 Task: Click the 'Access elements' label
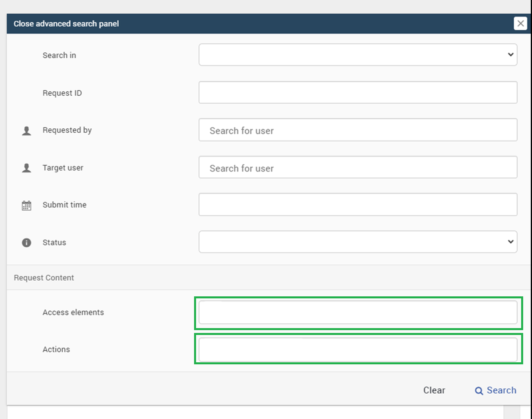point(73,312)
